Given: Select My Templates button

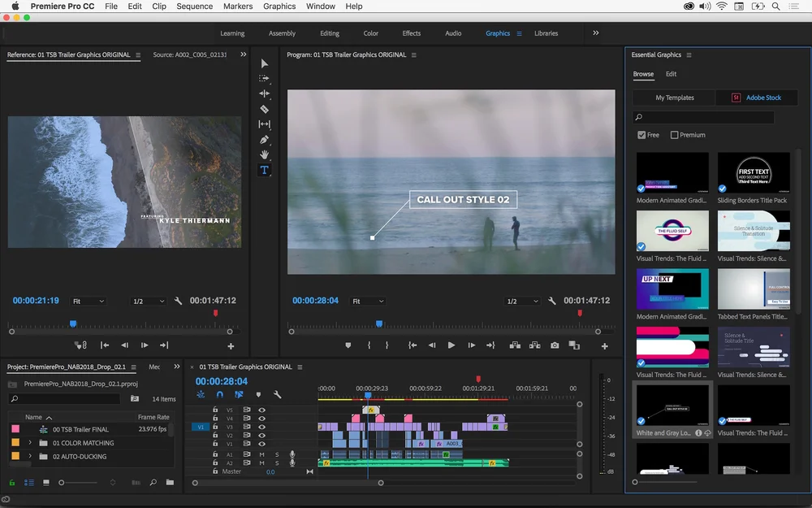Looking at the screenshot, I should point(674,98).
